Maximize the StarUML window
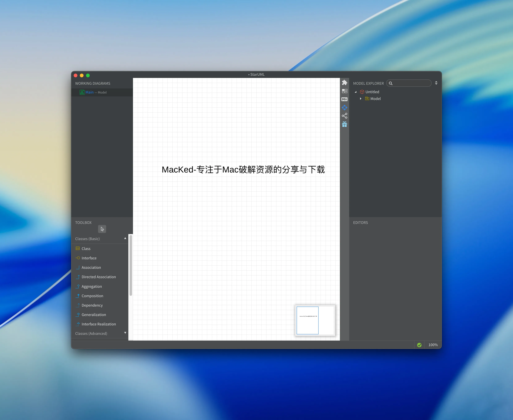This screenshot has height=420, width=513. click(88, 75)
